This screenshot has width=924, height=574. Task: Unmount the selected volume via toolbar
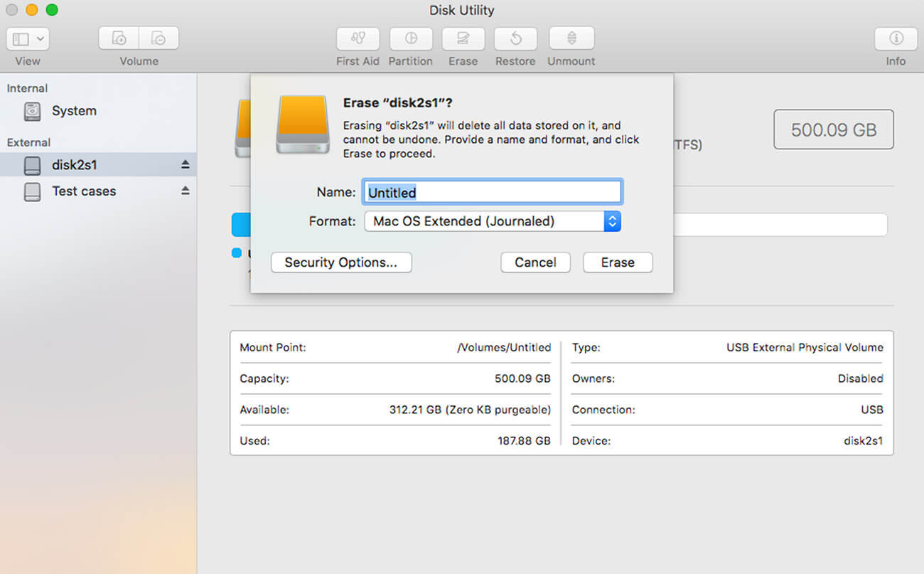[x=571, y=38]
